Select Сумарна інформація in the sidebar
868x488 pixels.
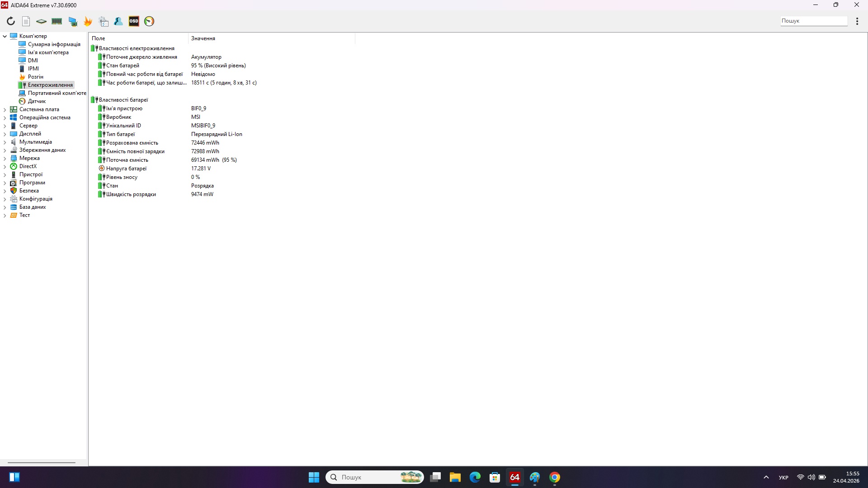point(54,44)
